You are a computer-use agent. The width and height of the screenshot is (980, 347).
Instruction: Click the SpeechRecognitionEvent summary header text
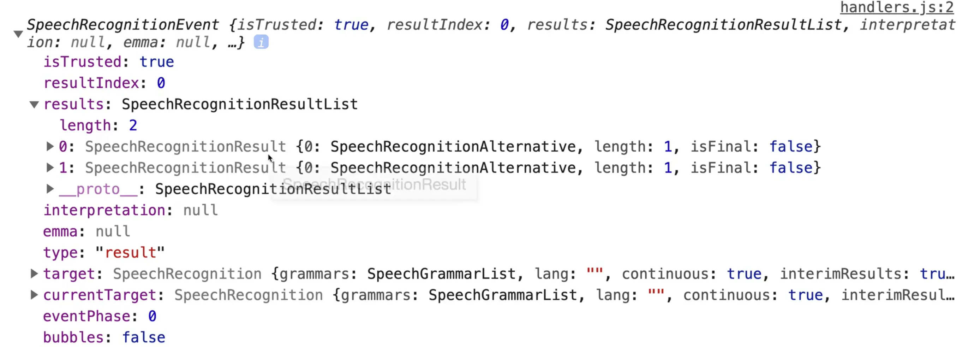click(122, 25)
